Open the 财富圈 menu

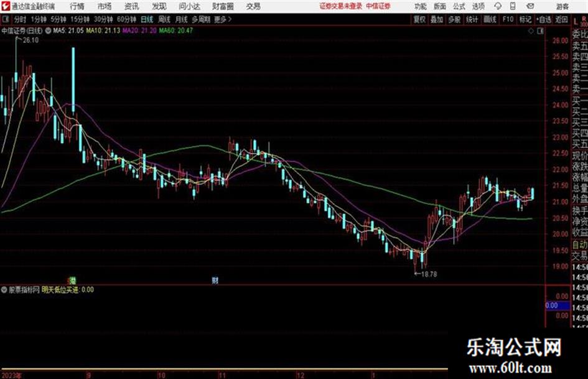point(223,6)
